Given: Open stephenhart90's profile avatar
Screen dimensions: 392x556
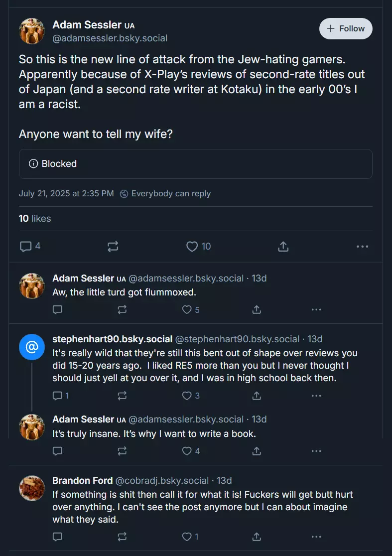Looking at the screenshot, I should click(x=32, y=347).
